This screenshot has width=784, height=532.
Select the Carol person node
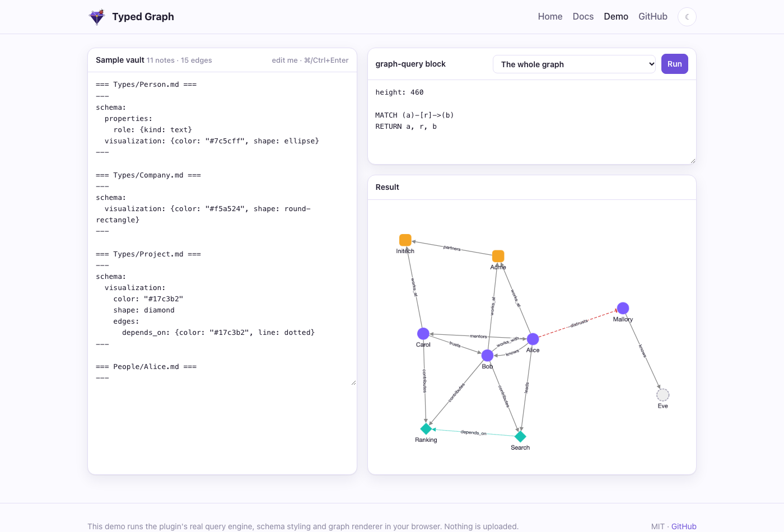coord(423,334)
